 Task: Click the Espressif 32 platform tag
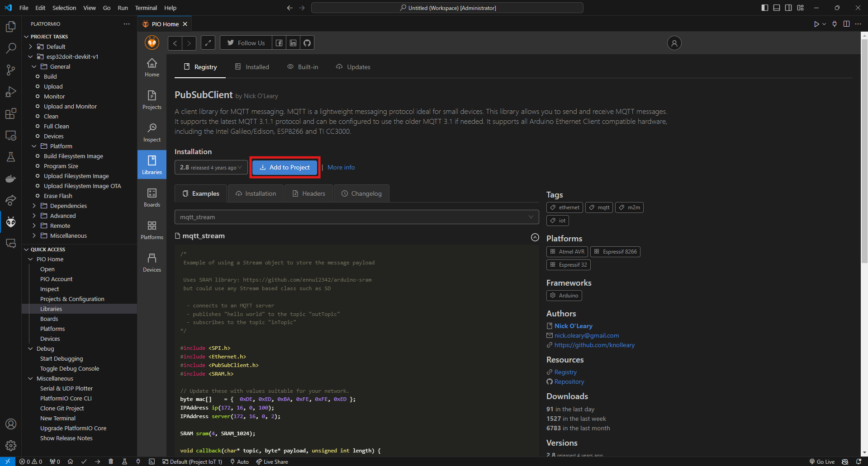pyautogui.click(x=568, y=265)
